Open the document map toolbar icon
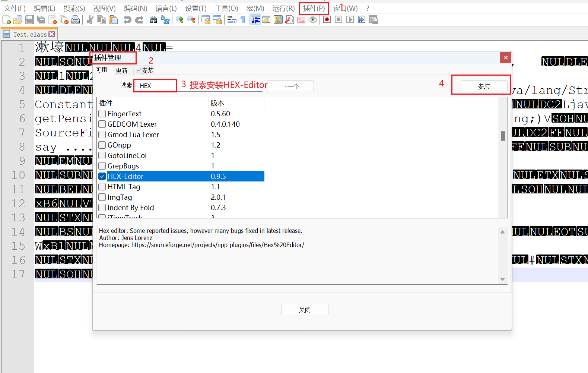588x373 pixels. tap(278, 20)
